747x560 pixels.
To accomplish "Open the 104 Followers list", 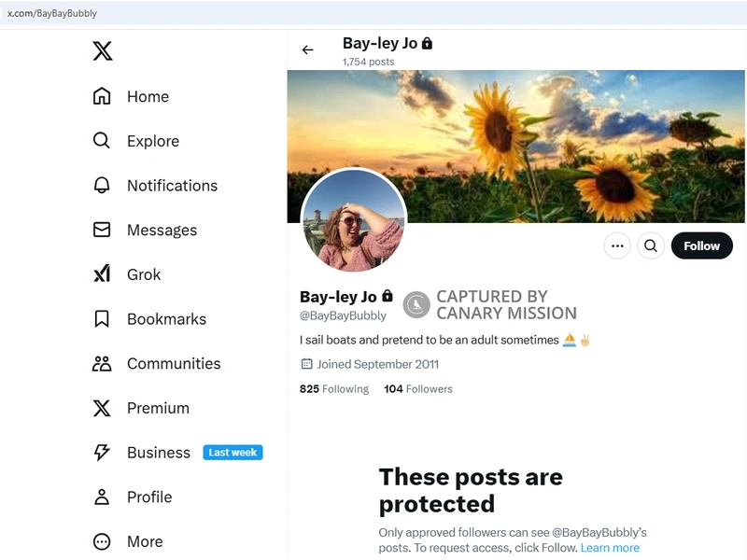I will (418, 389).
